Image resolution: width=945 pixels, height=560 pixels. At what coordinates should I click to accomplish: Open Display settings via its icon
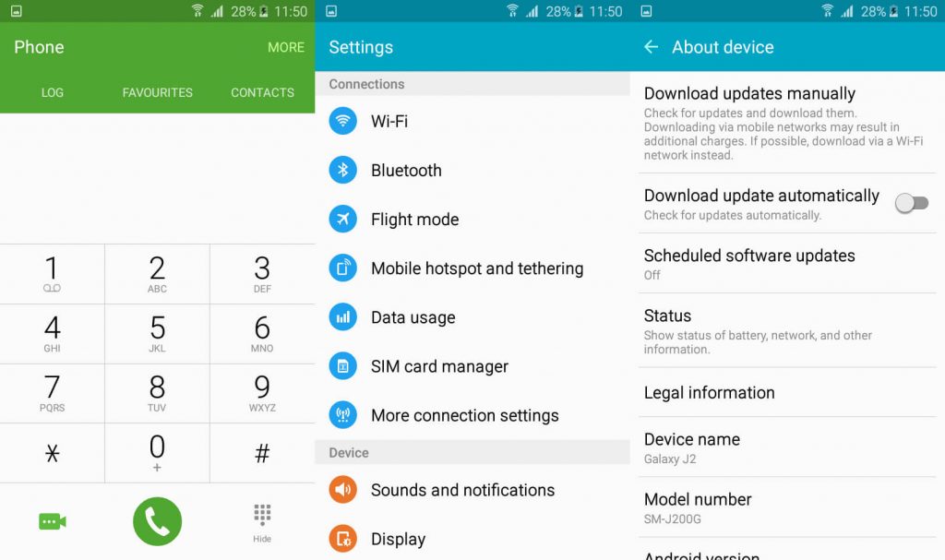(x=341, y=539)
